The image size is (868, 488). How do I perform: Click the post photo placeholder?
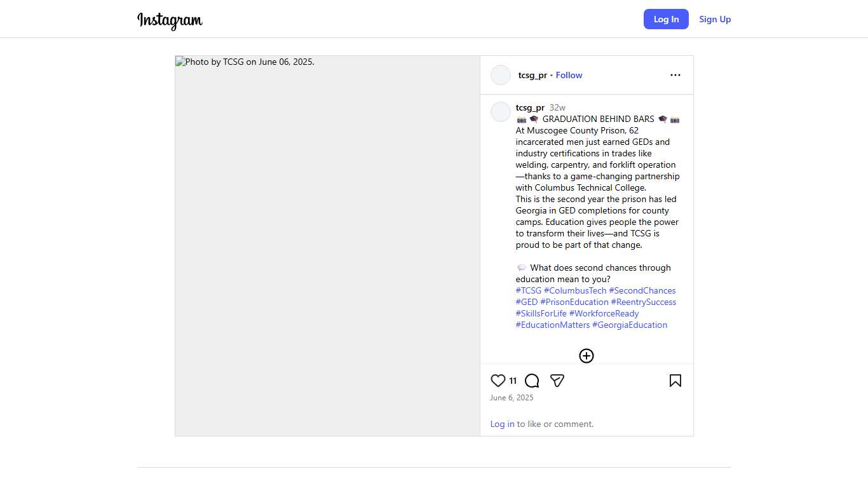(x=327, y=246)
